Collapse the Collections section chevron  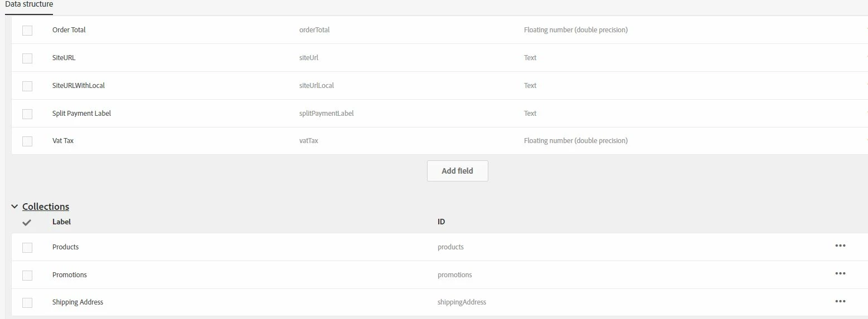[x=14, y=207]
